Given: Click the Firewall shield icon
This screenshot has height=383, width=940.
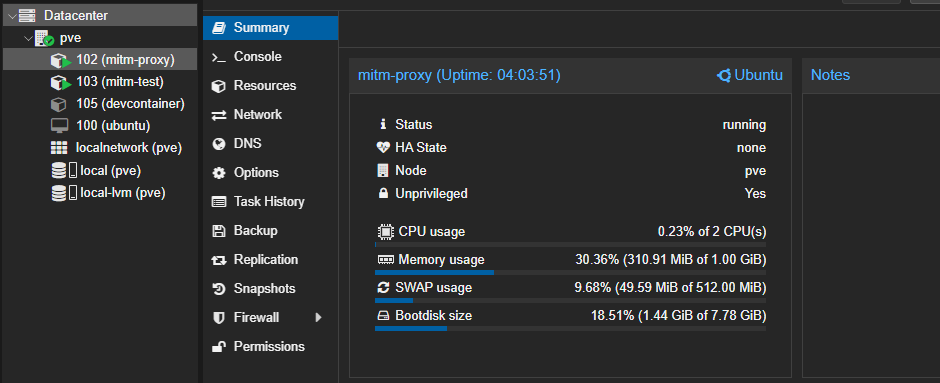Looking at the screenshot, I should click(x=219, y=318).
